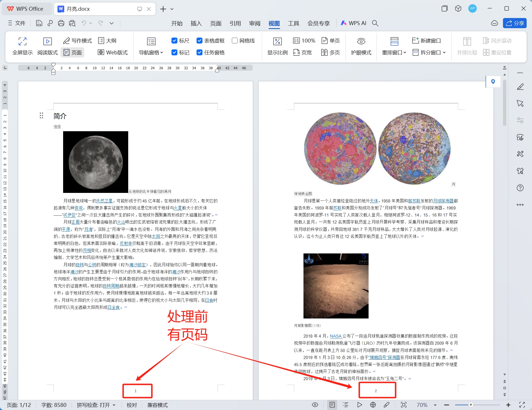Viewport: 532px width, 410px height.
Task: Enable 护眼模式 eye protection mode
Action: click(362, 46)
